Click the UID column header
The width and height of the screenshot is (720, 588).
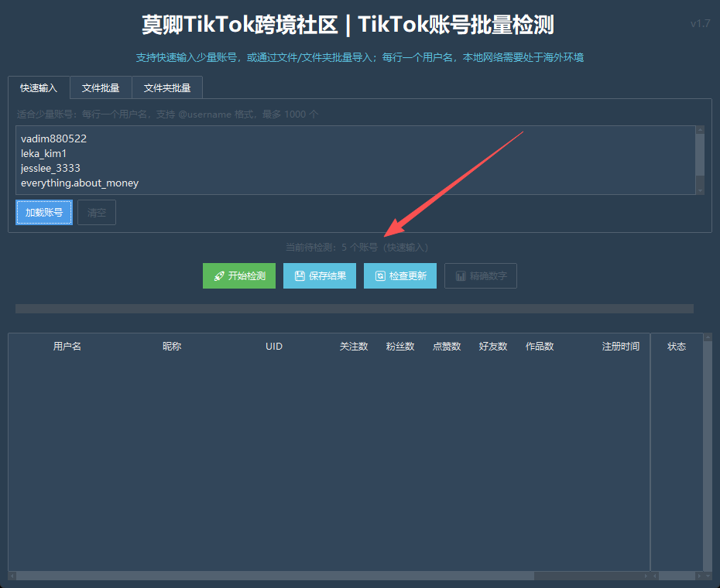[x=274, y=347]
